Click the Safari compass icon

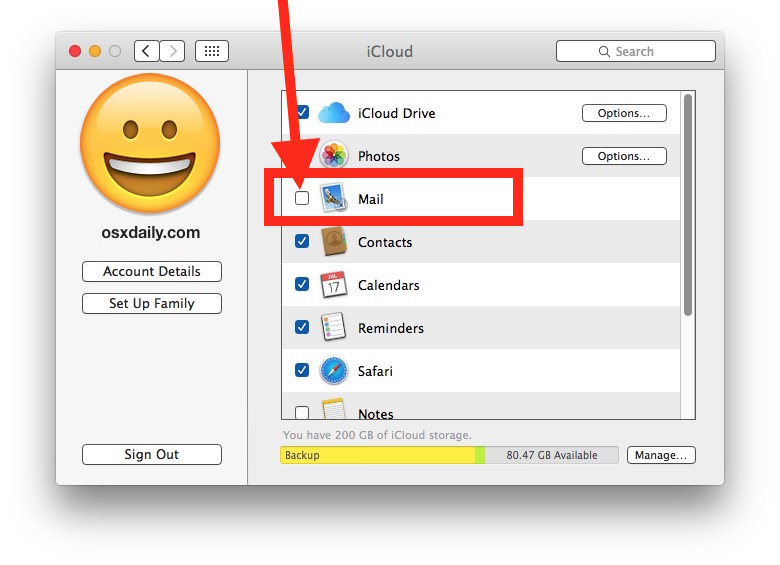coord(333,371)
